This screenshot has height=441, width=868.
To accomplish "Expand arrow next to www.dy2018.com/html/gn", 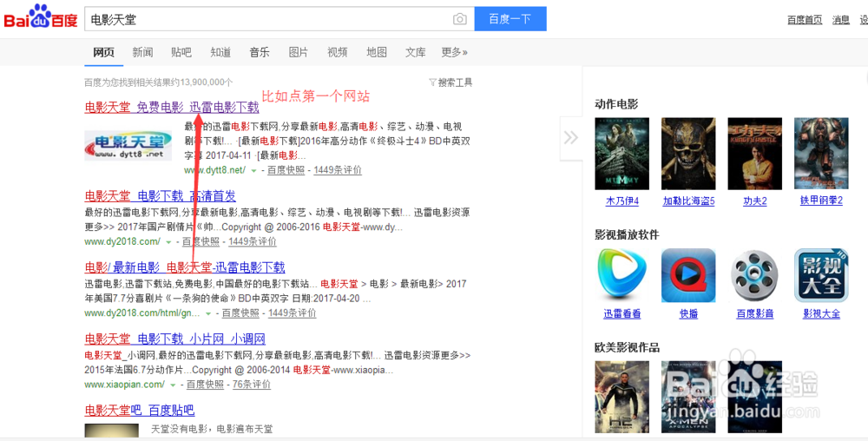I will pyautogui.click(x=208, y=313).
